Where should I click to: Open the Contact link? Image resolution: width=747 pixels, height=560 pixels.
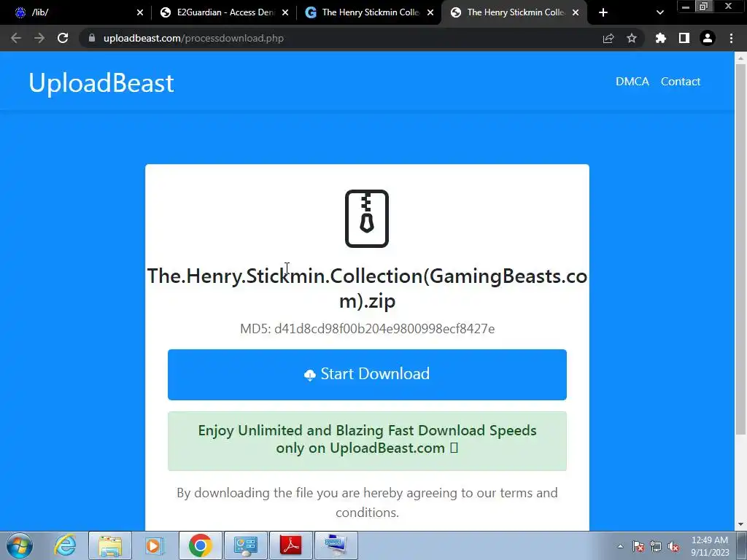[x=681, y=82]
